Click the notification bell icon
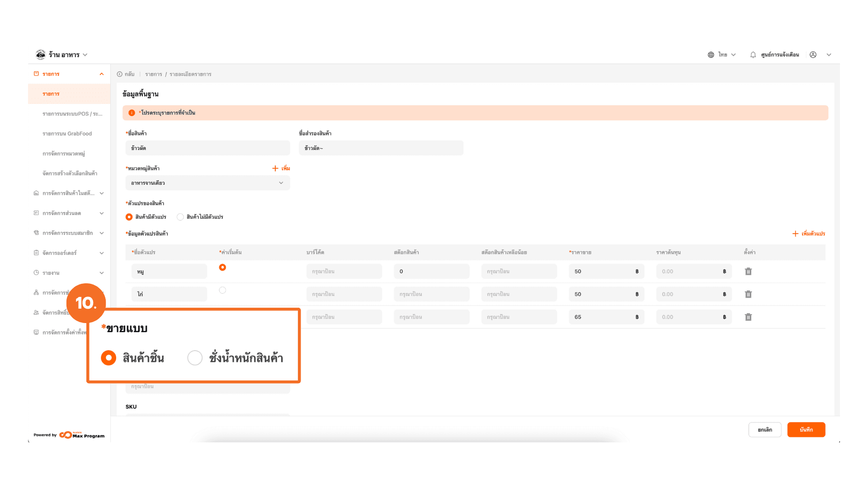The image size is (868, 488). (x=753, y=55)
